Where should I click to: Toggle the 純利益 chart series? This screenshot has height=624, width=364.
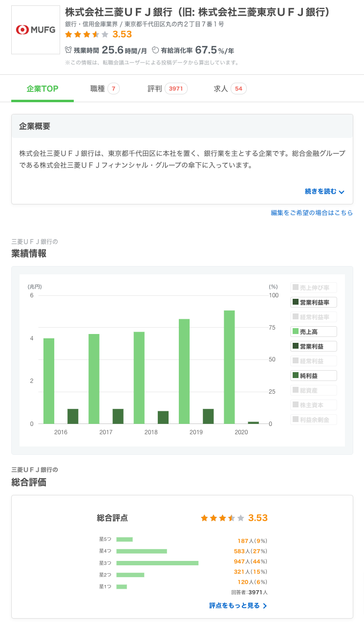(x=314, y=376)
